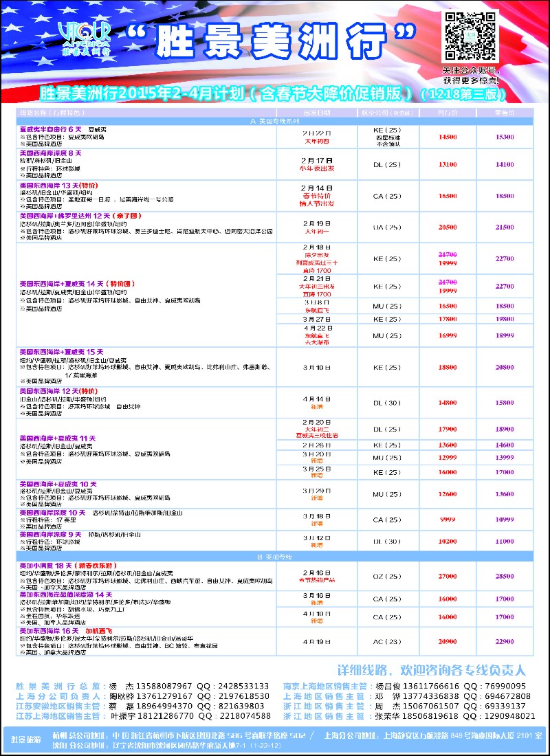The height and width of the screenshot is (756, 550).
Task: Click the retail price "10999"
Action: pyautogui.click(x=505, y=520)
